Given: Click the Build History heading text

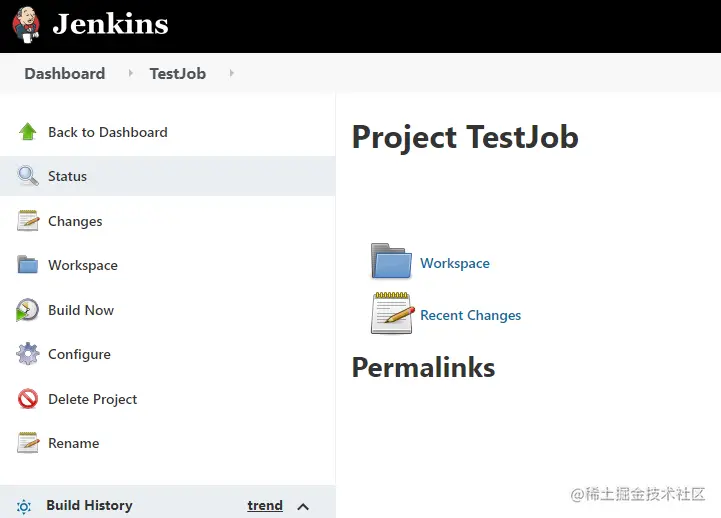Looking at the screenshot, I should (x=89, y=505).
